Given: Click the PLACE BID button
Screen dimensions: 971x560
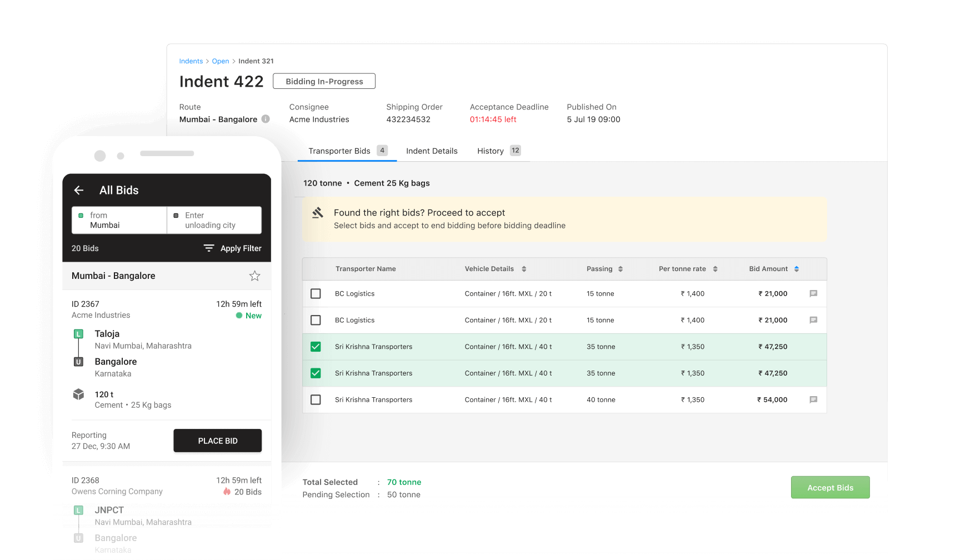Looking at the screenshot, I should click(x=218, y=441).
